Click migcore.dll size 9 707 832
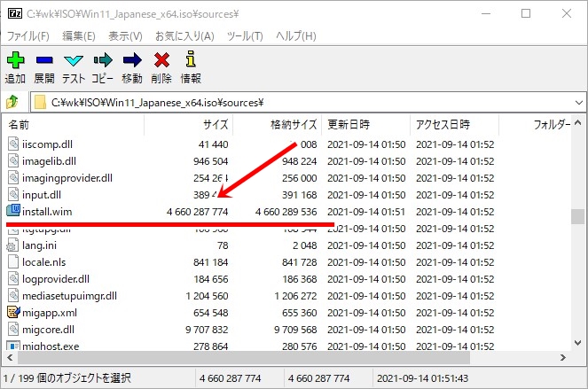The image size is (588, 389). 207,330
